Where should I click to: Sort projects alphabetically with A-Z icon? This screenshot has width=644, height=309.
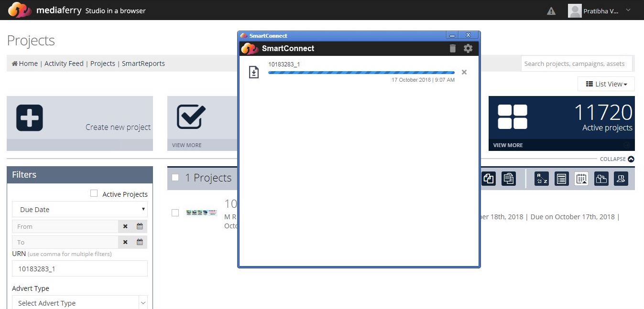point(542,179)
